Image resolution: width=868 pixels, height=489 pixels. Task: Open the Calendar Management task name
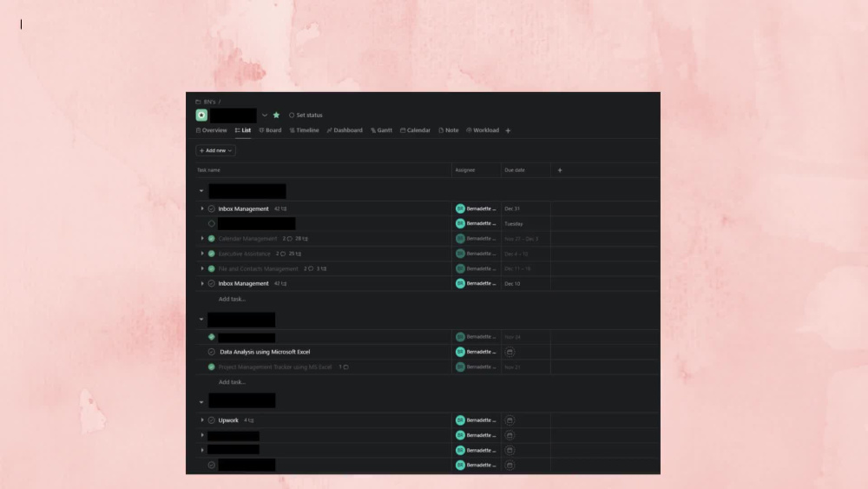pyautogui.click(x=247, y=239)
